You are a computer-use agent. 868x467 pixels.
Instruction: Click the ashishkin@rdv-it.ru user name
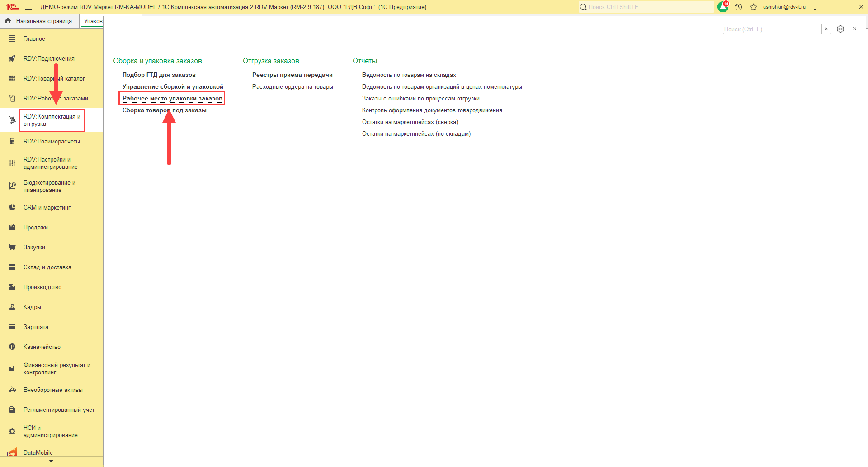[784, 7]
